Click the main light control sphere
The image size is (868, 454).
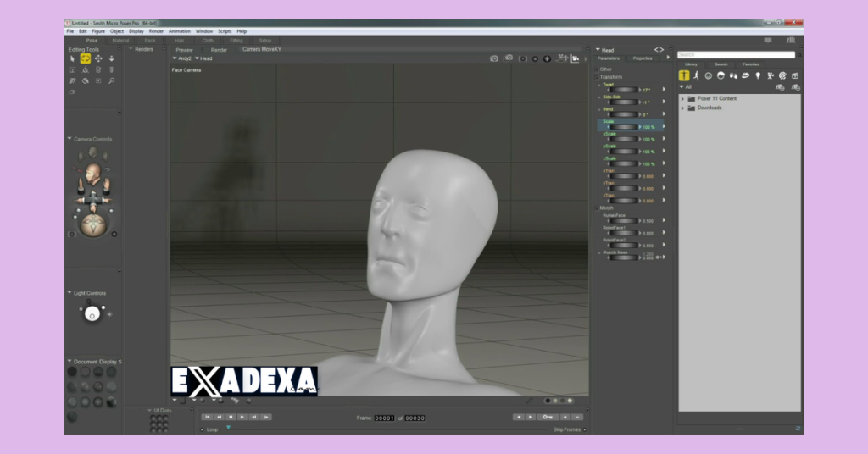tap(92, 314)
